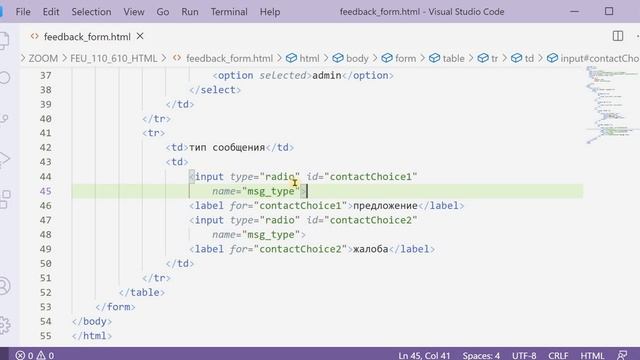Click the Split Editor Right icon
This screenshot has height=360, width=640.
pyautogui.click(x=618, y=36)
